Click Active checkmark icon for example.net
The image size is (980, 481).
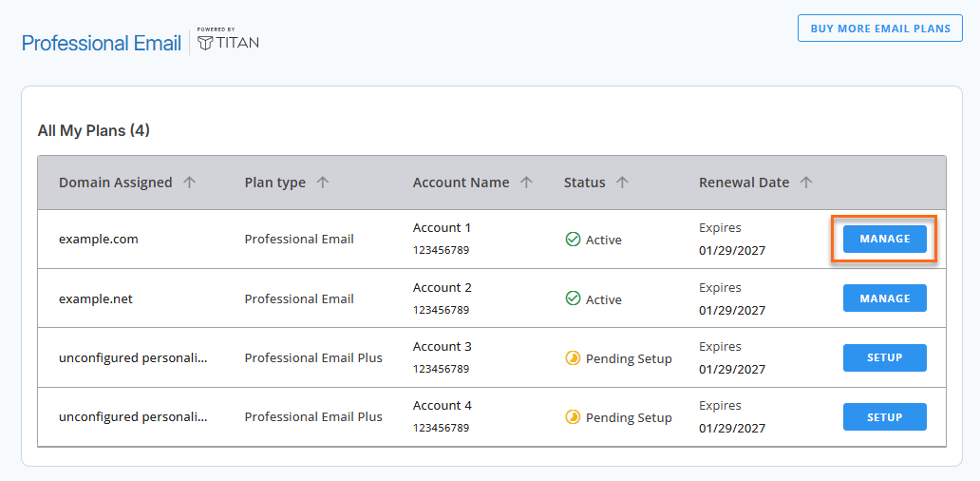tap(573, 299)
